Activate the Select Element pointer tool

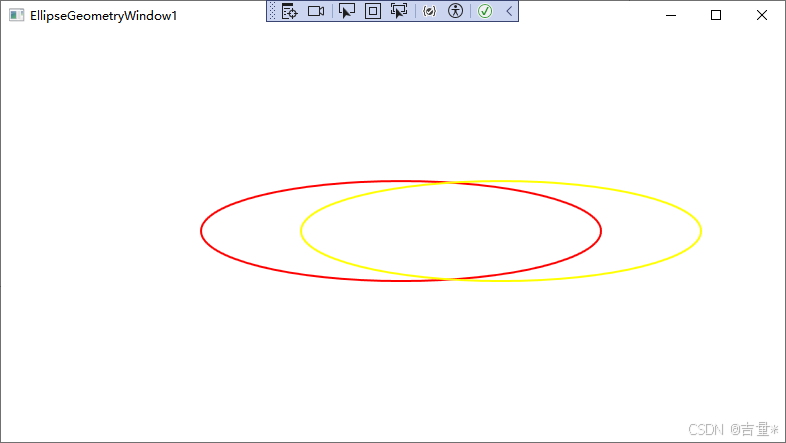click(x=346, y=11)
